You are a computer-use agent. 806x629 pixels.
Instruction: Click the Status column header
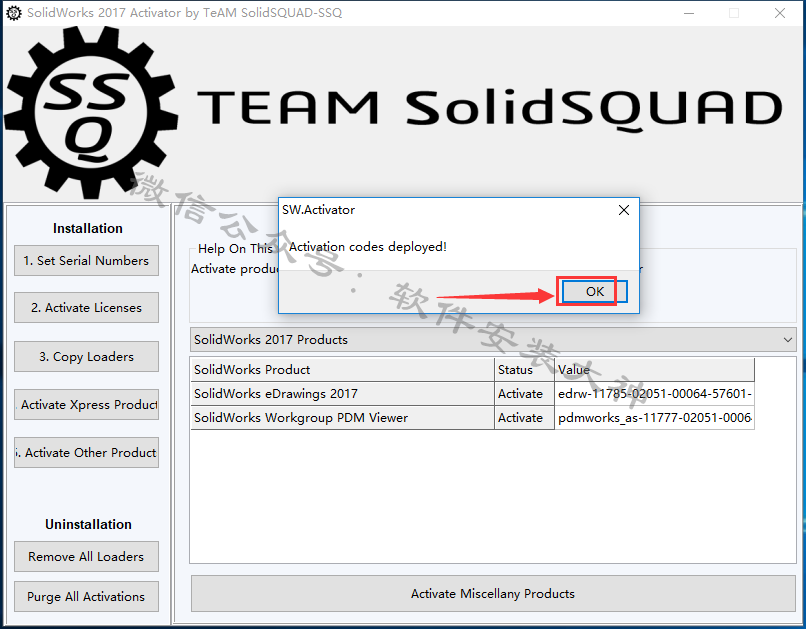[x=524, y=369]
